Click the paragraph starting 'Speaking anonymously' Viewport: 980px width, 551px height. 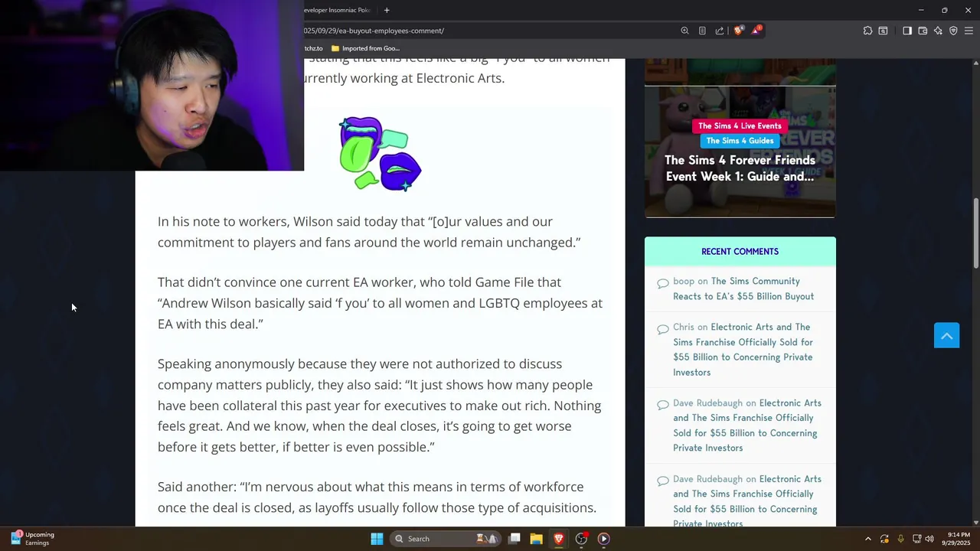(380, 405)
